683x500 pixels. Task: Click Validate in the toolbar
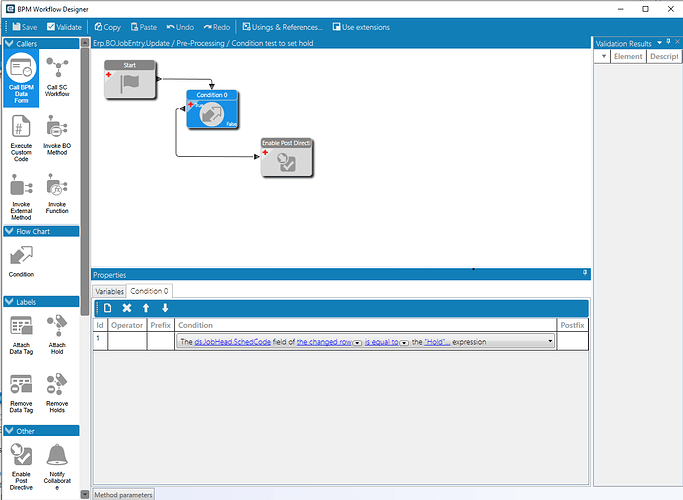pyautogui.click(x=64, y=27)
